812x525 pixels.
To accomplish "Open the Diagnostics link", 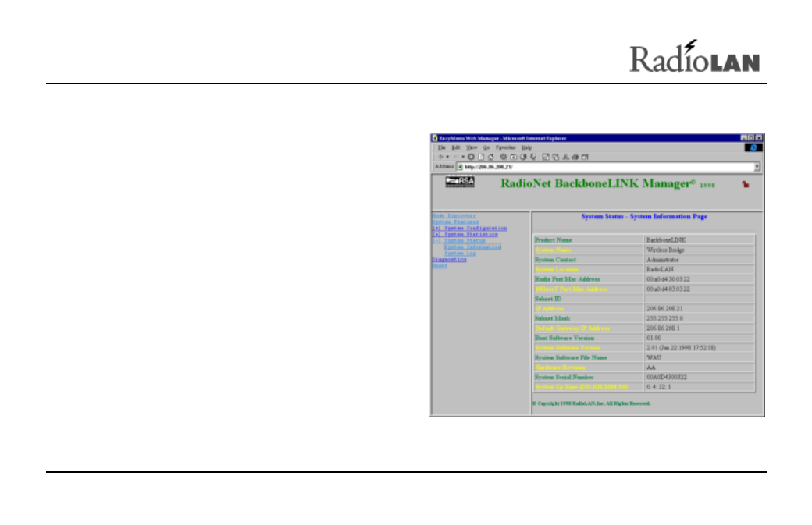I will click(x=450, y=260).
